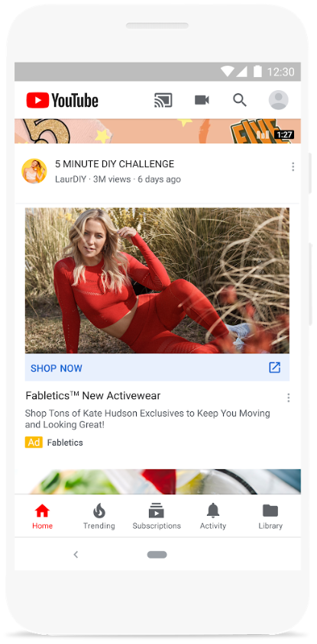Image resolution: width=317 pixels, height=644 pixels.
Task: Open the camera record icon
Action: (x=202, y=100)
